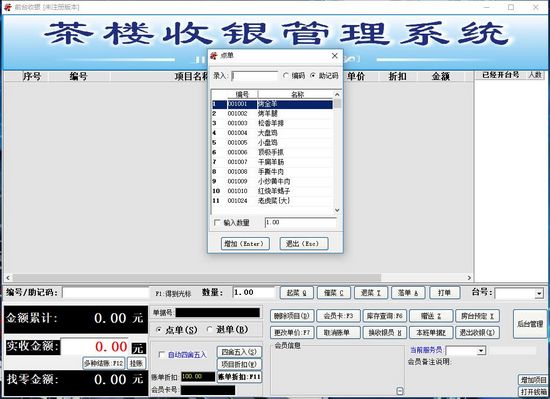This screenshot has height=399, width=550.
Task: Click the 打单 button
Action: tap(445, 293)
